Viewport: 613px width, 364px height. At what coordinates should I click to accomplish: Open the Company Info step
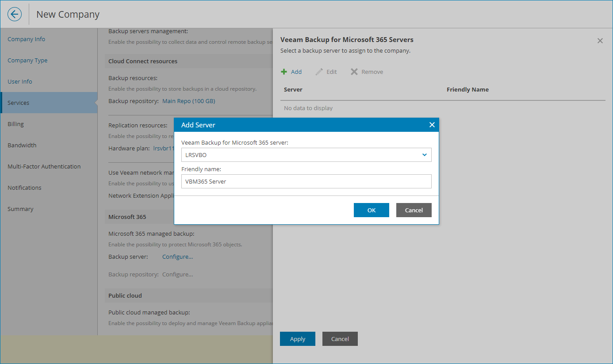27,39
